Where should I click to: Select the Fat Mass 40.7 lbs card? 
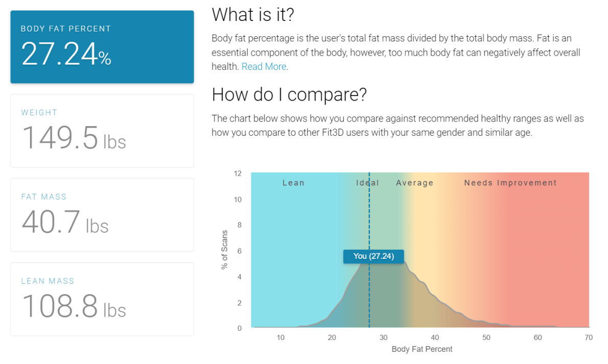[102, 215]
